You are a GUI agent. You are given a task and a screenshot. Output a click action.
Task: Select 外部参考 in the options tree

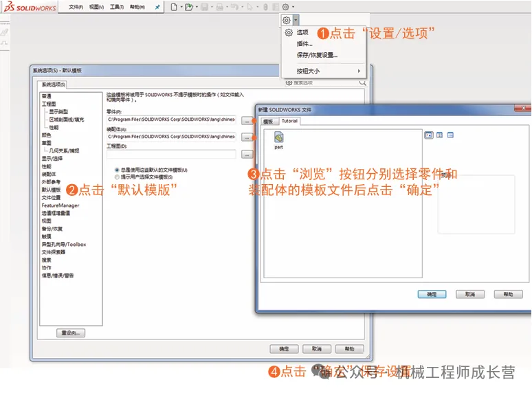[x=51, y=182]
